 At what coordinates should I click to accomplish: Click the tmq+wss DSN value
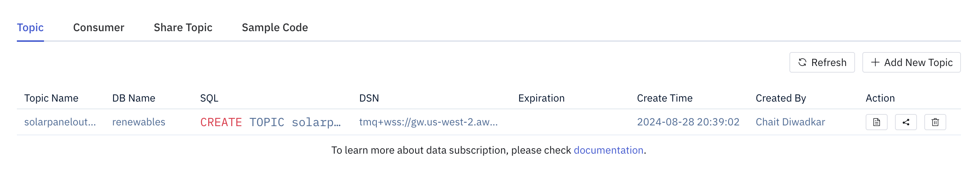pos(428,122)
